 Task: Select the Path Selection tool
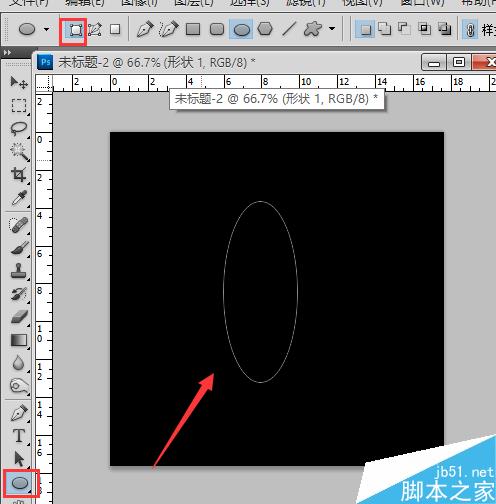click(19, 459)
